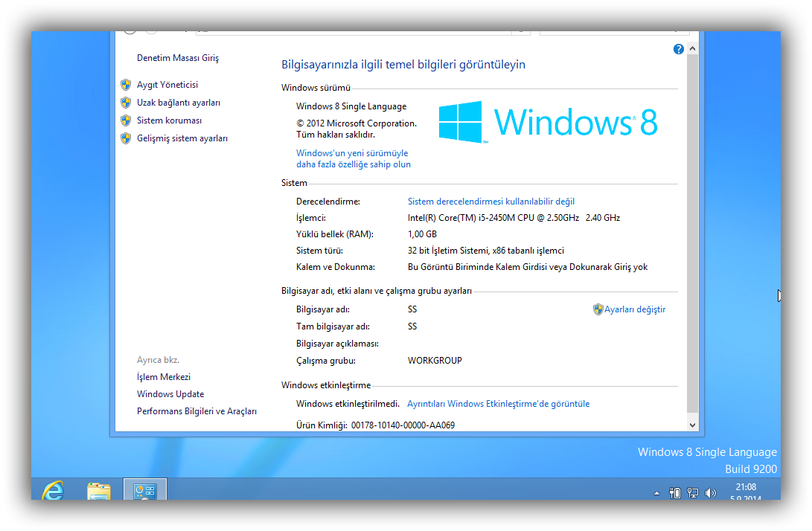This screenshot has width=812, height=531.
Task: Click the network tray icon
Action: pos(693,492)
